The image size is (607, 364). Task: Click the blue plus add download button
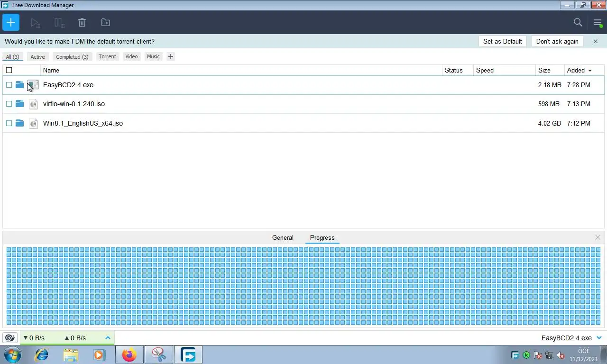(x=11, y=22)
